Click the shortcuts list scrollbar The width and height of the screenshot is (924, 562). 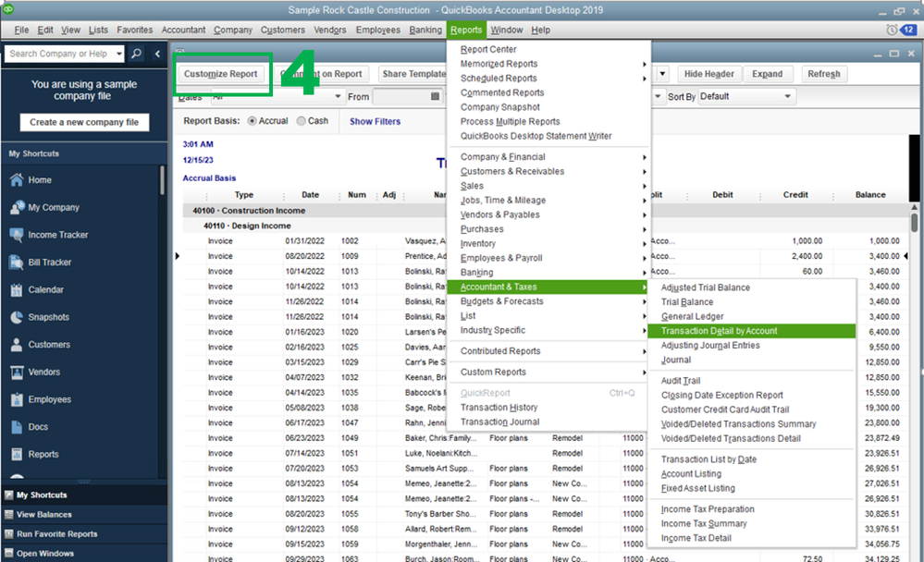click(162, 180)
